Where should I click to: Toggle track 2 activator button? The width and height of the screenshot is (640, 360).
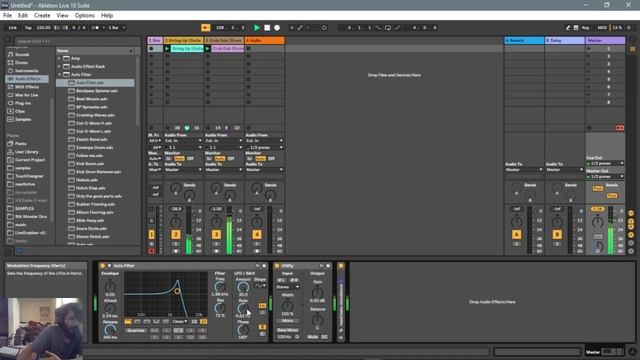click(x=176, y=235)
